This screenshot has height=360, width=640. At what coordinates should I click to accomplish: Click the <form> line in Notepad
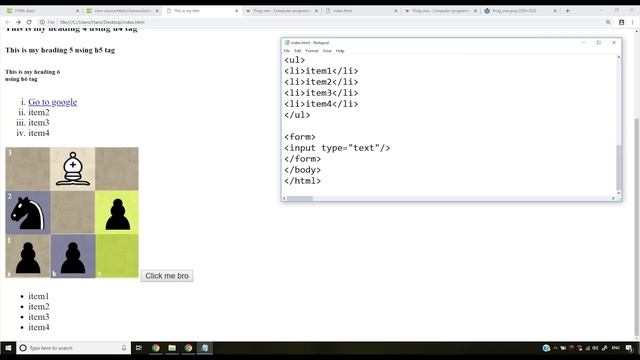(300, 137)
